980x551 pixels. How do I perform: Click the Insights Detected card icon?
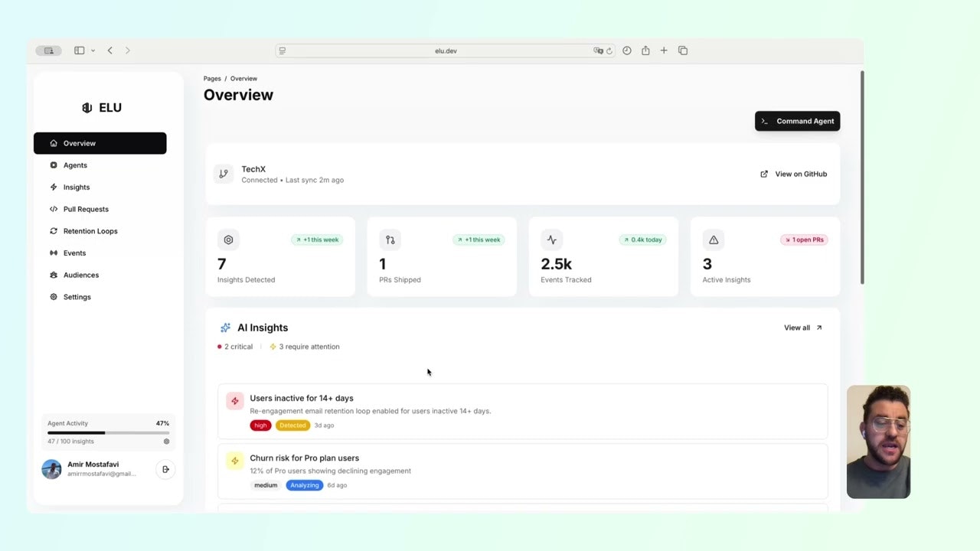[x=228, y=240]
